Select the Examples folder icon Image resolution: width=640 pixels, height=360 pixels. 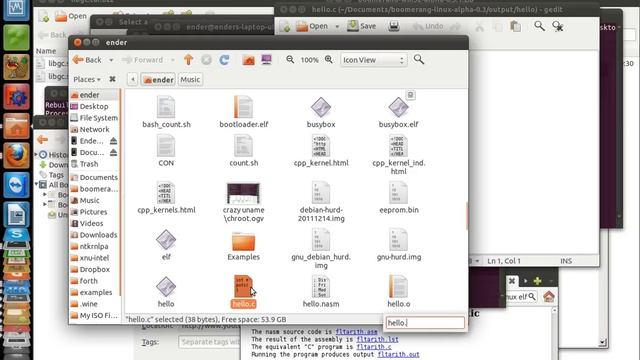[x=243, y=241]
